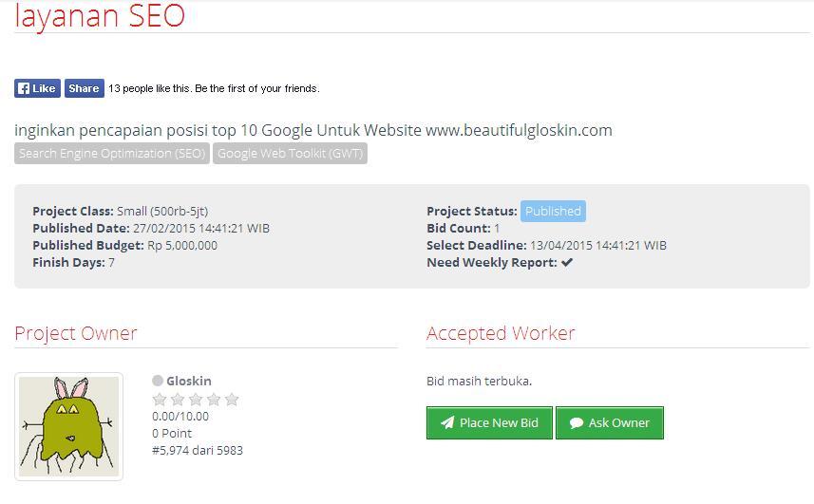The image size is (814, 504).
Task: Click the speech bubble icon on Ask Owner
Action: (577, 423)
